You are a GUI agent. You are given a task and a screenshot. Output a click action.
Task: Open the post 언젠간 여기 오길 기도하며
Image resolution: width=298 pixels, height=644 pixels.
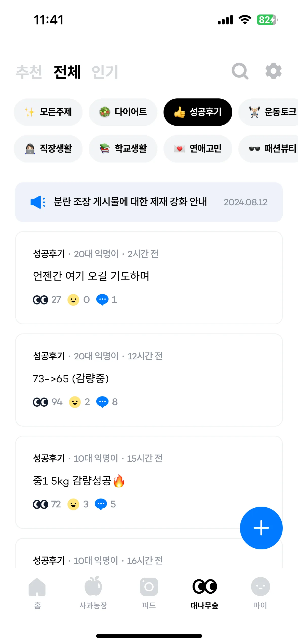pyautogui.click(x=149, y=278)
